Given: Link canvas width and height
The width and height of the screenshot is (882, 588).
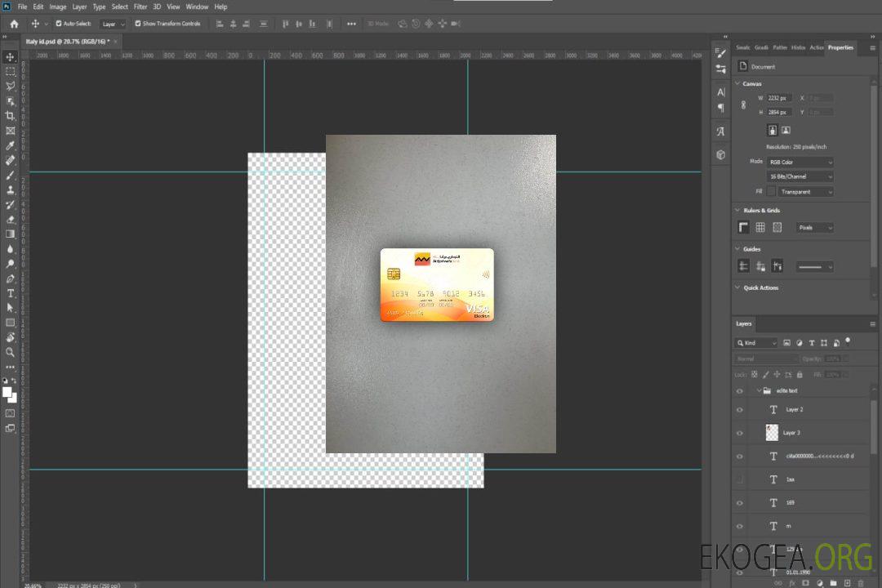Looking at the screenshot, I should 743,105.
